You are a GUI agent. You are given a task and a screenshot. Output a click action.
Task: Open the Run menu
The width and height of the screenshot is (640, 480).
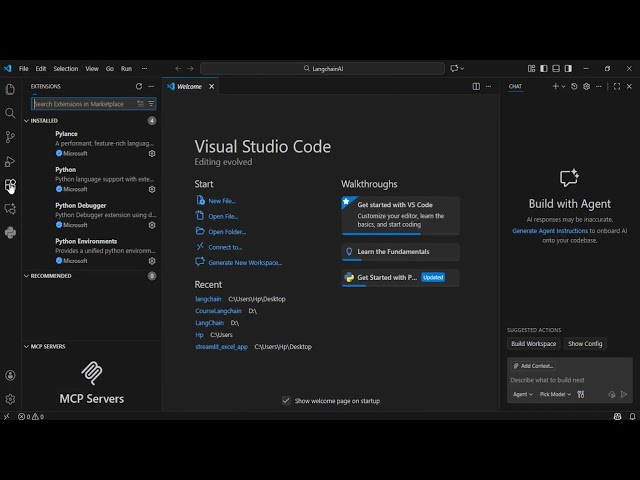point(127,69)
